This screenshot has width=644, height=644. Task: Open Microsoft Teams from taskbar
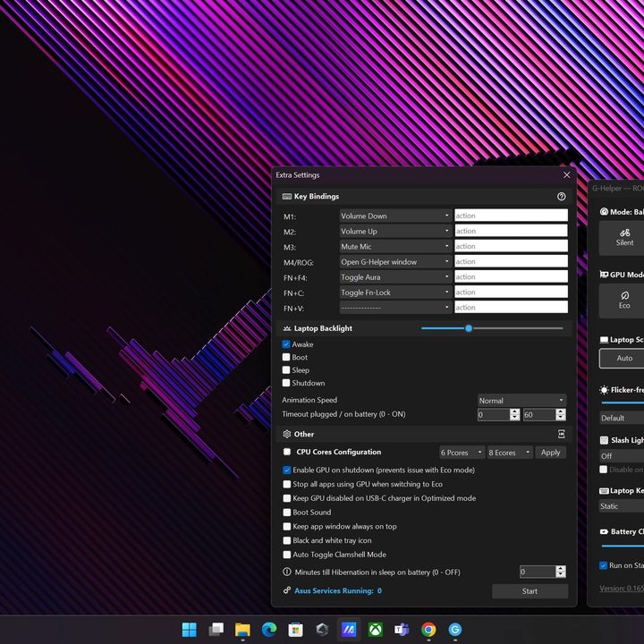[x=402, y=629]
